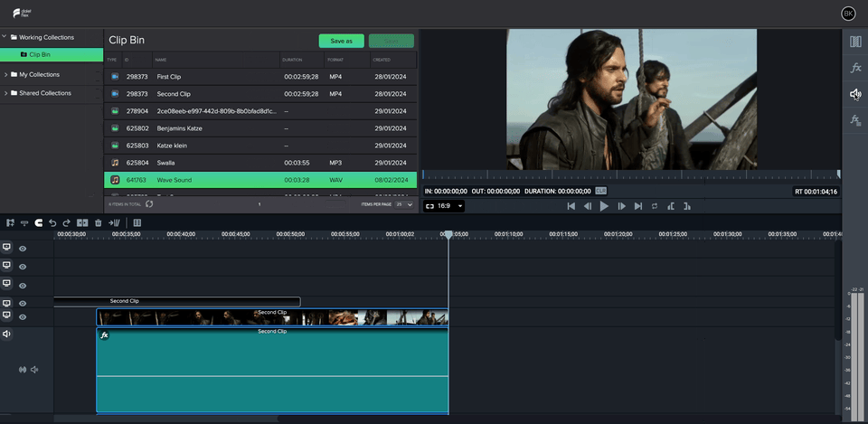Screen dimensions: 868x424
Task: Refresh the Clip Bin item list
Action: pos(149,203)
